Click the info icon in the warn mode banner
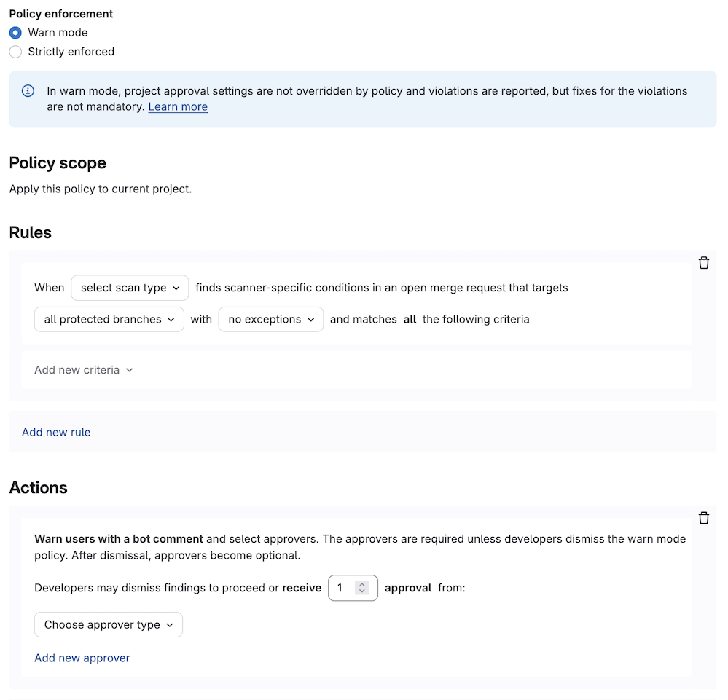The image size is (728, 700). (28, 90)
